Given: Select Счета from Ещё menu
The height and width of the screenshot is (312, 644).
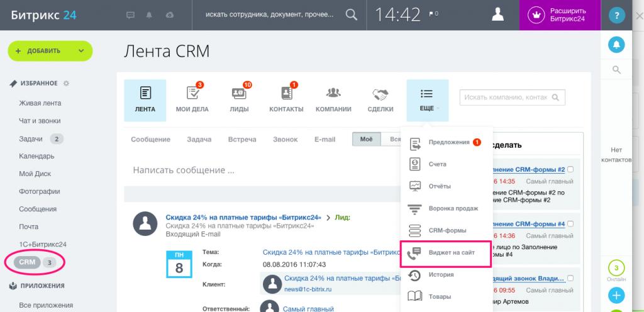Looking at the screenshot, I should click(x=438, y=164).
